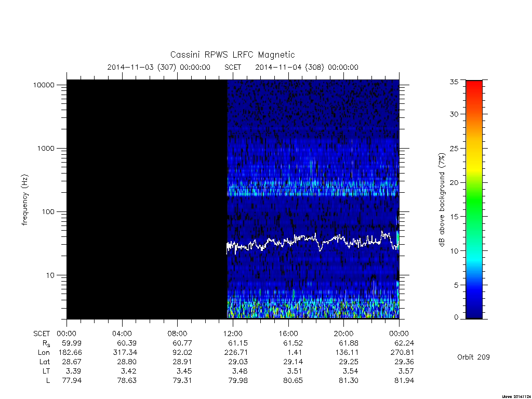Click the 35 label on the colorbar

click(454, 82)
